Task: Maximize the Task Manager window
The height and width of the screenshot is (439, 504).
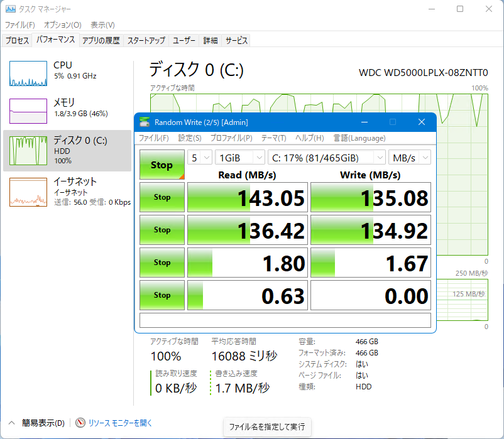Action: (460, 9)
